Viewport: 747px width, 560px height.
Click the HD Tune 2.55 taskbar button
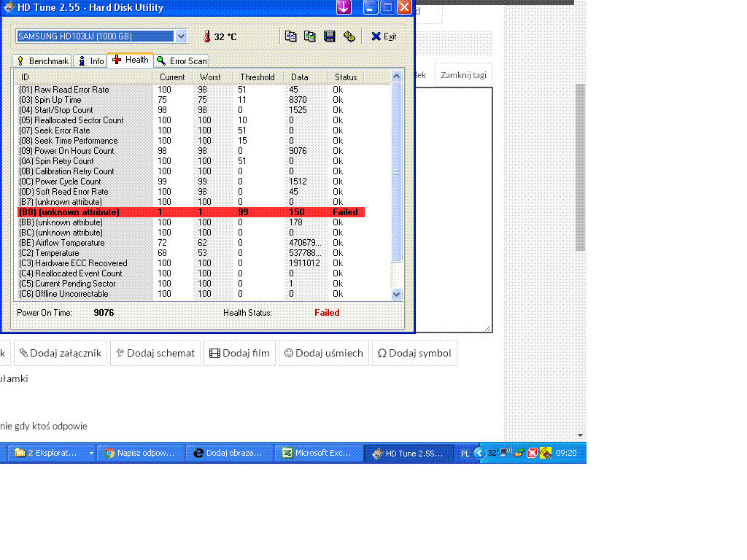tap(408, 453)
